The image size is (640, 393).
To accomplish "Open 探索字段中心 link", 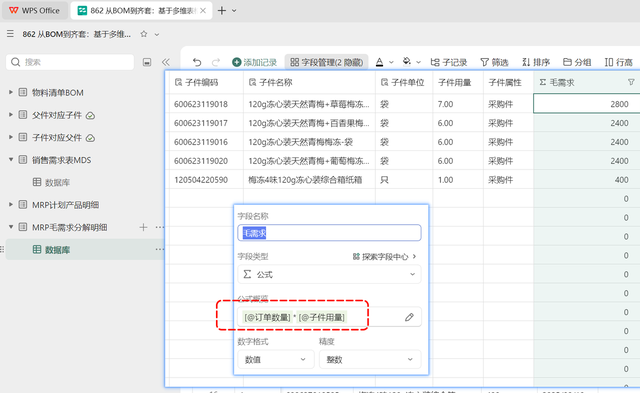I will 384,257.
